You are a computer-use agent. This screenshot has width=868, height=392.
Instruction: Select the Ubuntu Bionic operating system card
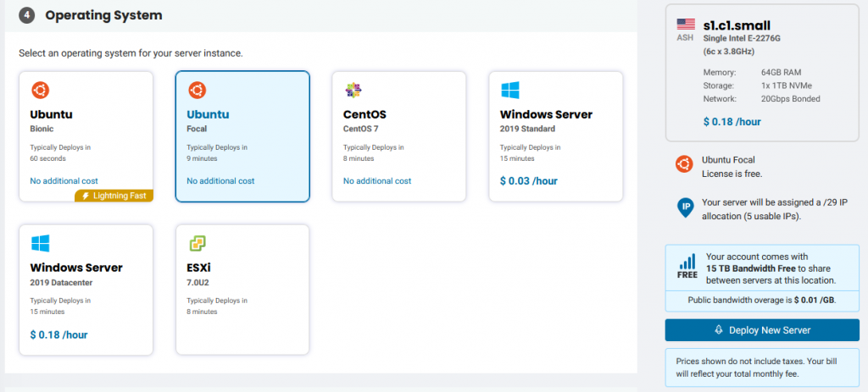(86, 136)
